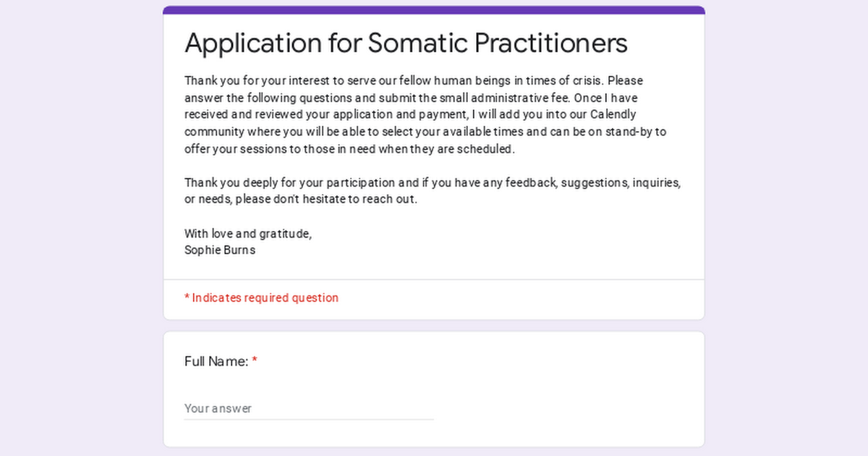This screenshot has width=868, height=456.
Task: Click the "Thank you for your interest" opening
Action: pos(255,80)
